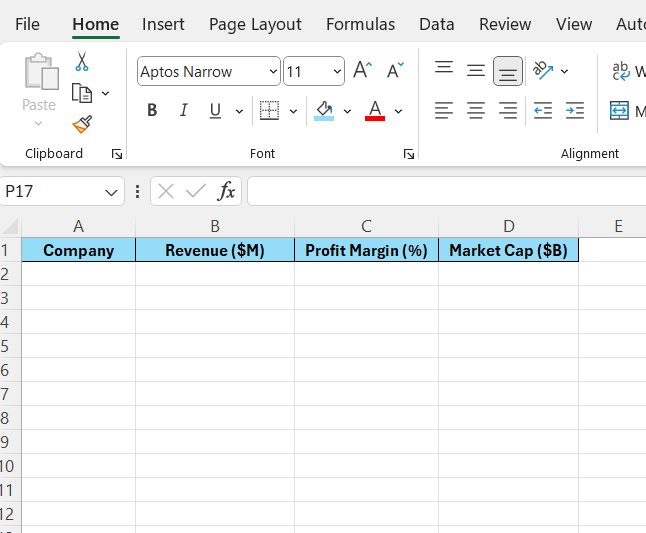This screenshot has height=533, width=646.
Task: Toggle Bold formatting
Action: (152, 110)
